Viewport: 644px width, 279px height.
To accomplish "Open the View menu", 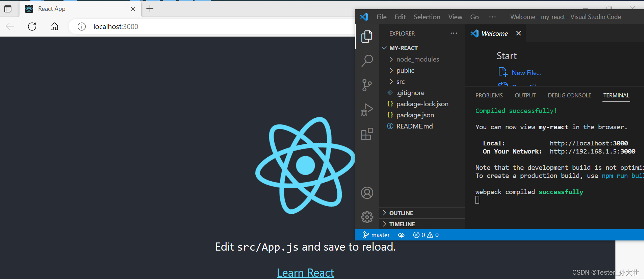I will point(455,17).
